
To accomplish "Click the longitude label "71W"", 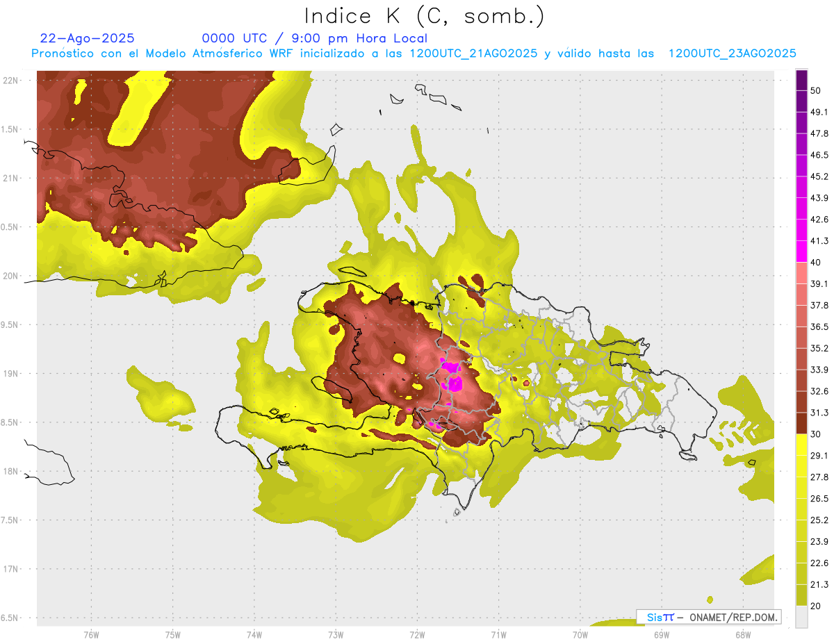I will (498, 635).
